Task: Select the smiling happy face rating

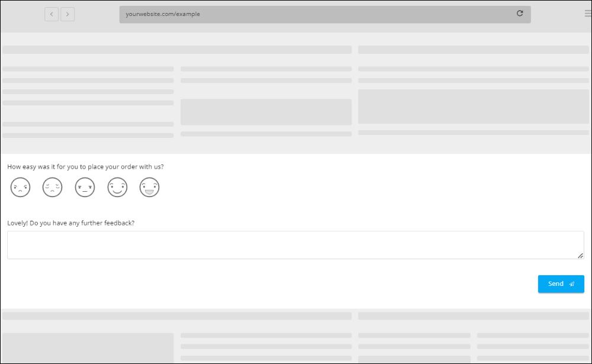Action: [117, 187]
